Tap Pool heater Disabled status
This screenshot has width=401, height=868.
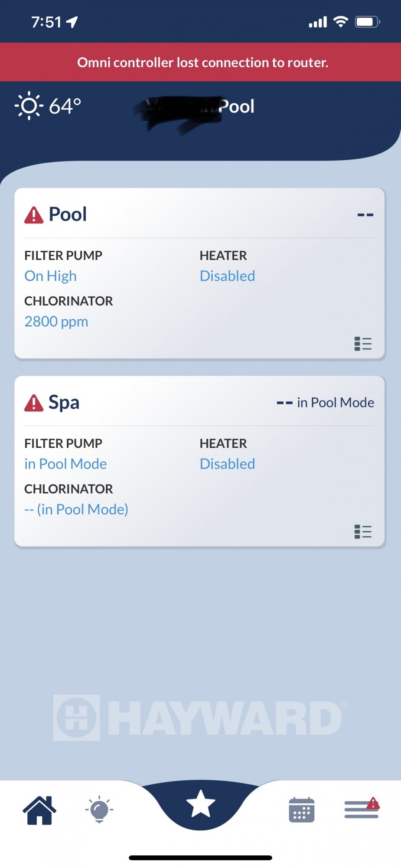(227, 276)
